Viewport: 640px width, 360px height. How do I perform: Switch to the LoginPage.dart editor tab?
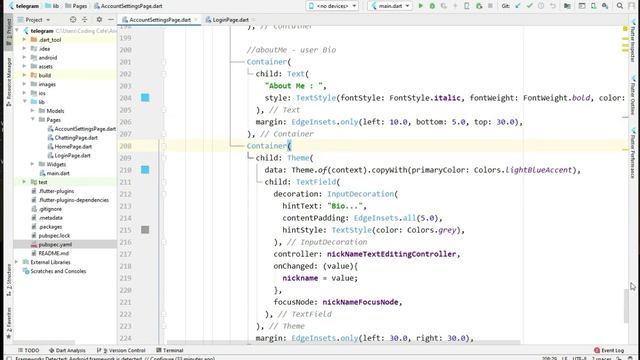tap(230, 20)
